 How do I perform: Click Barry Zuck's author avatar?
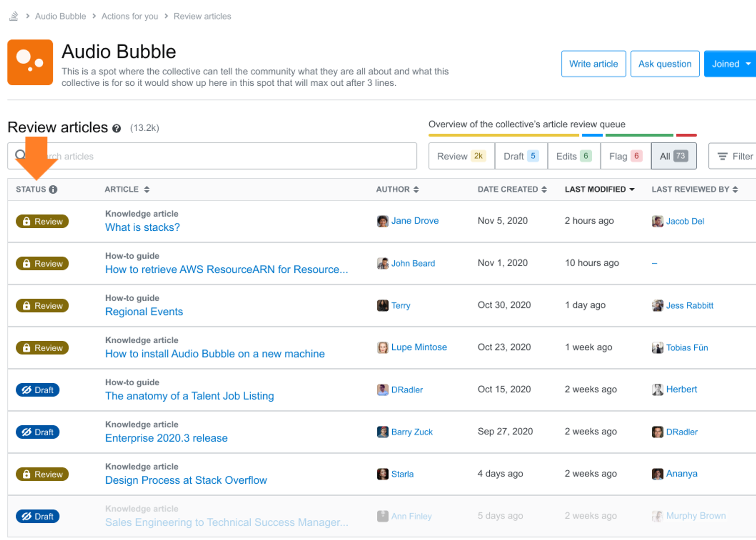[383, 432]
